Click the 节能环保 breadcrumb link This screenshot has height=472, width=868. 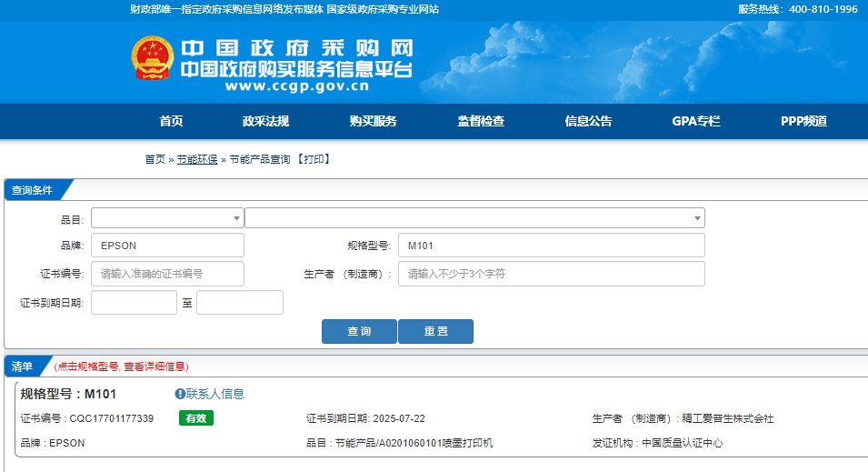pyautogui.click(x=197, y=159)
